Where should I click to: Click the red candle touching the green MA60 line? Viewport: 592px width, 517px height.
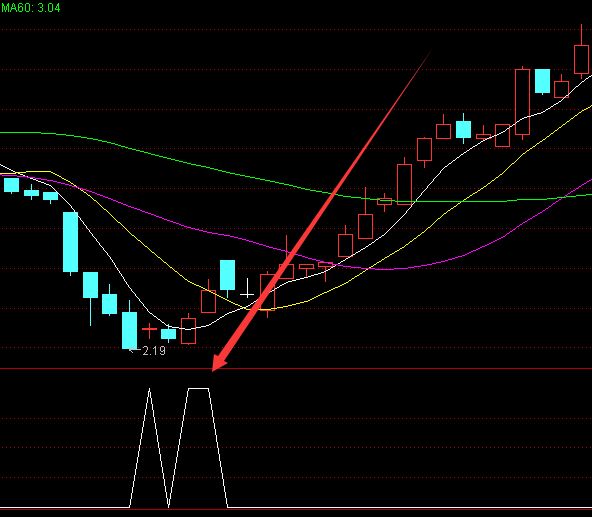[385, 201]
